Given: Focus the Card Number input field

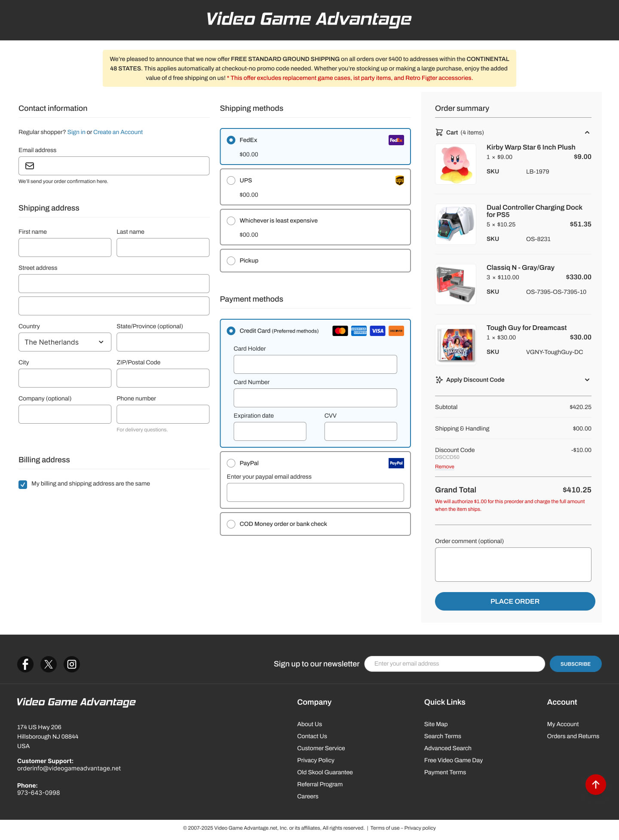Looking at the screenshot, I should (x=315, y=398).
